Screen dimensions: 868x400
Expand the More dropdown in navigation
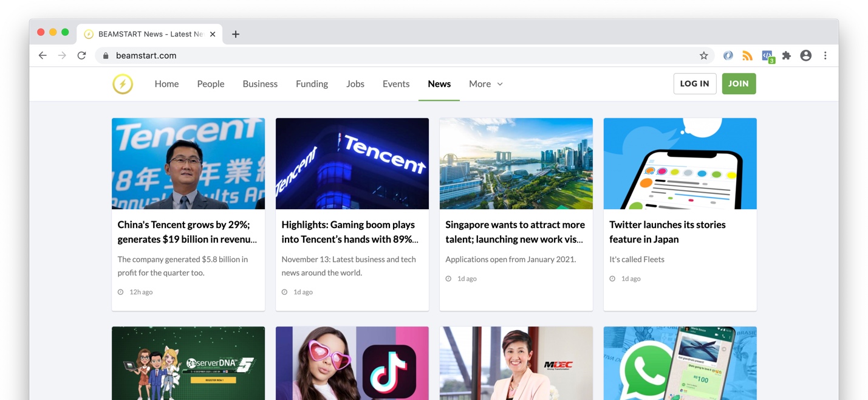point(485,84)
